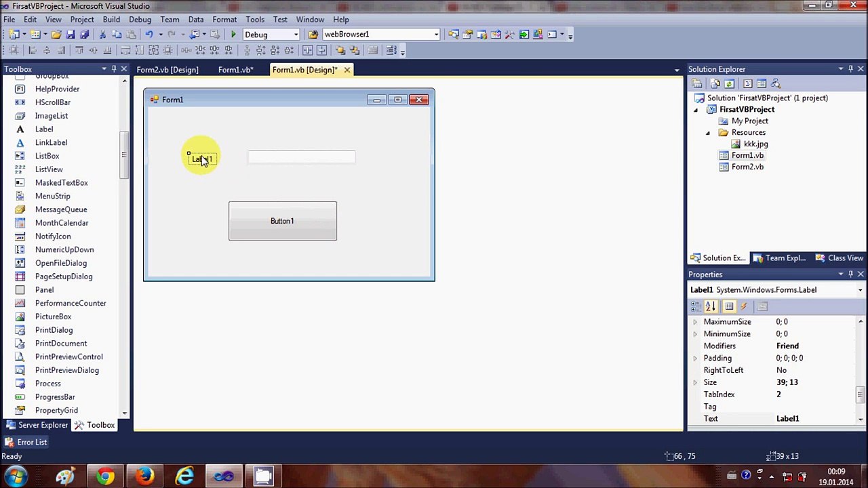Click Refresh icon in Solution Explorer
The height and width of the screenshot is (488, 868).
[x=729, y=83]
